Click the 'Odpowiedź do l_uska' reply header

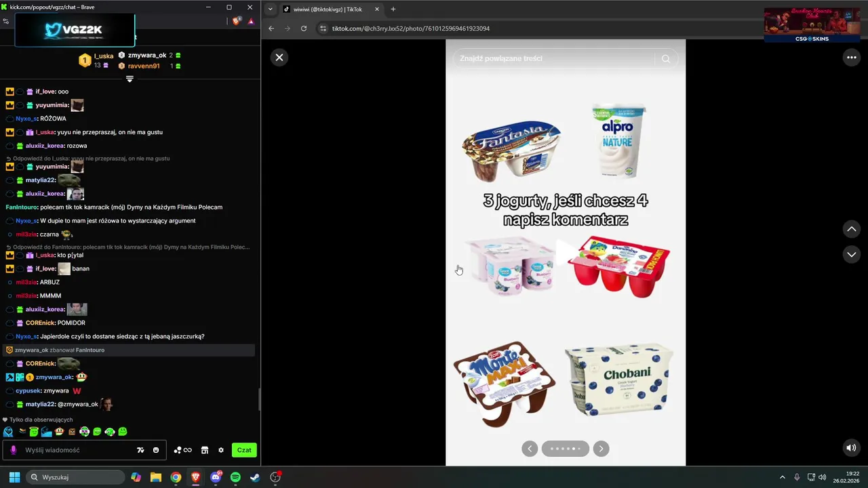pyautogui.click(x=88, y=159)
